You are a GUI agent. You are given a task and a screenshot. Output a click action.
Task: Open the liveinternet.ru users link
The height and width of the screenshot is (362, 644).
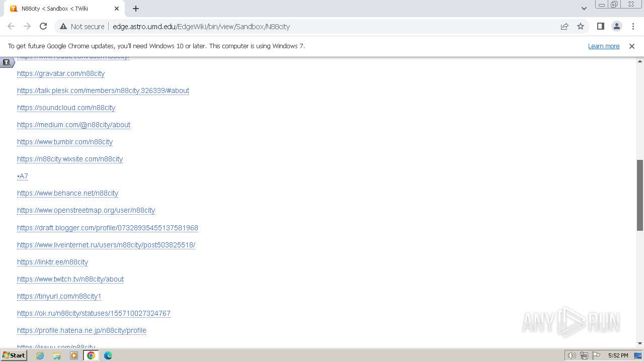tap(106, 245)
